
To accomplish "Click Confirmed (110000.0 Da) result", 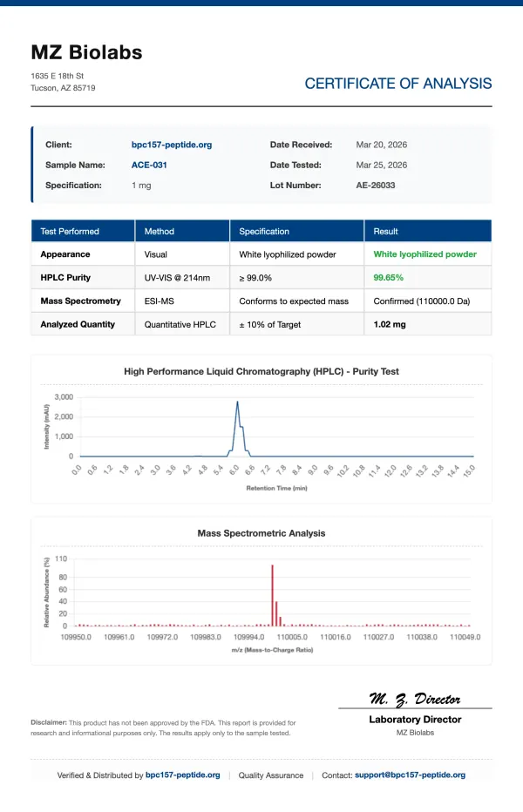I will 421,301.
